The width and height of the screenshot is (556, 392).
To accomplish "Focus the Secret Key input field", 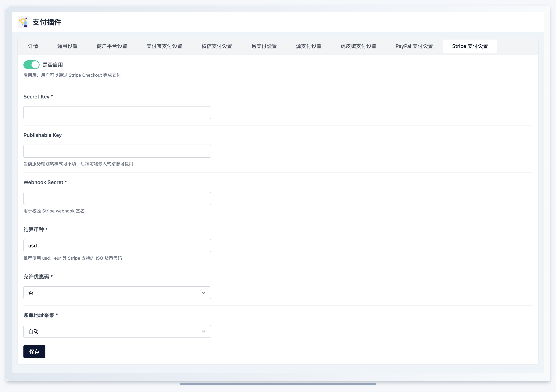I will [x=117, y=113].
